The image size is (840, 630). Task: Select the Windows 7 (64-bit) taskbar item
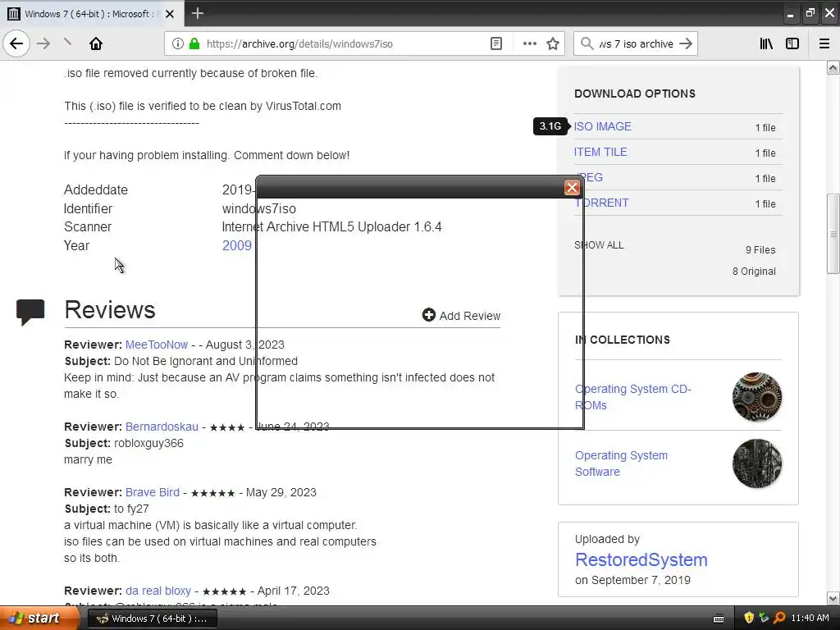click(x=152, y=619)
